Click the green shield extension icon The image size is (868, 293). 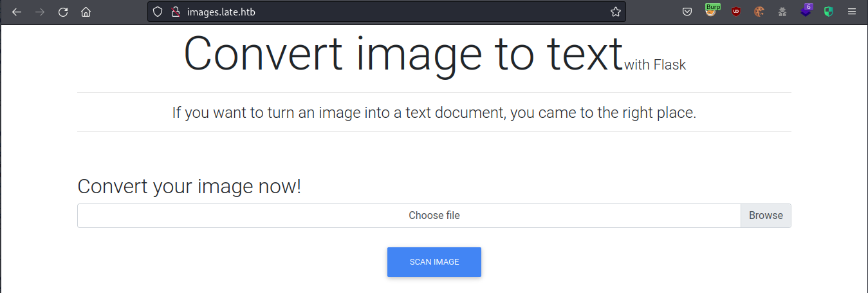tap(829, 12)
